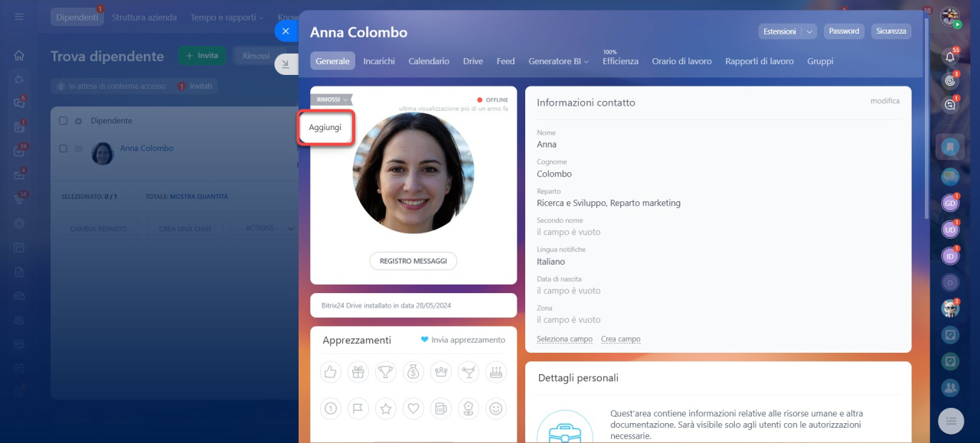Pick the beer mug appreciation
This screenshot has height=443, width=980.
coord(441,409)
